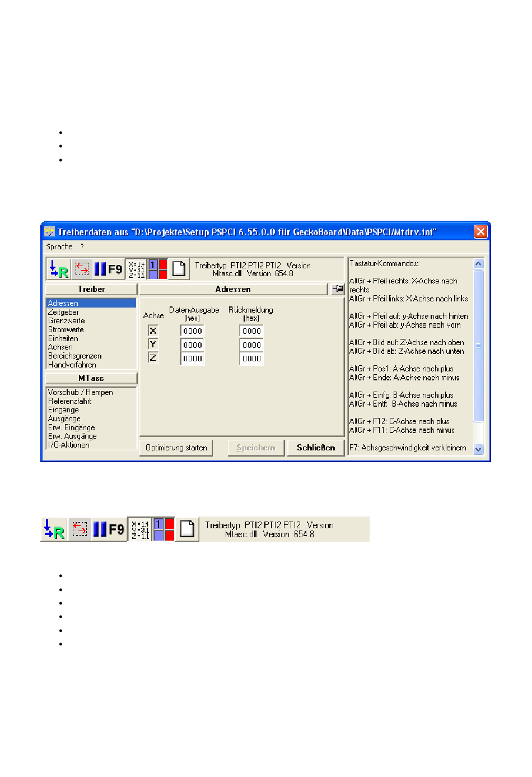This screenshot has width=532, height=777.
Task: Click the red-arrow dashed-box range icon in the dialog toolbar
Action: (82, 269)
